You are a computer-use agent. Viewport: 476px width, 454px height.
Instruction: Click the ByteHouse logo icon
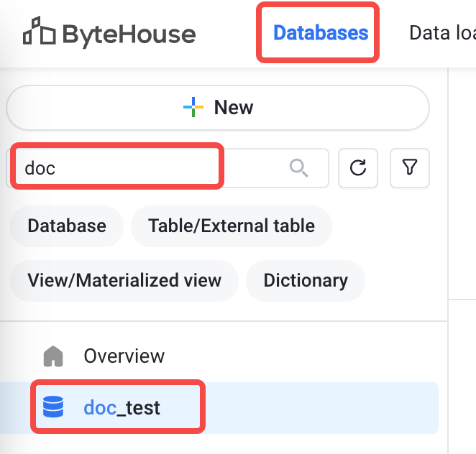[40, 30]
